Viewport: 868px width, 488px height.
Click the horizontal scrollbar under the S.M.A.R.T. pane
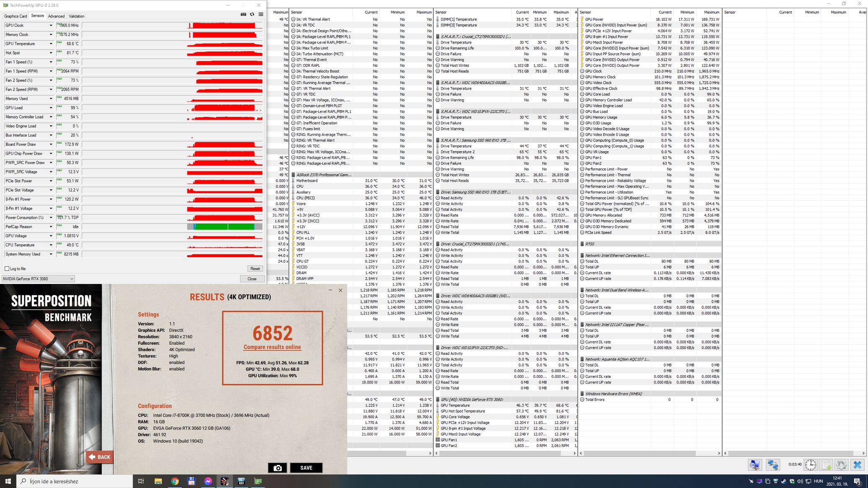(505, 453)
